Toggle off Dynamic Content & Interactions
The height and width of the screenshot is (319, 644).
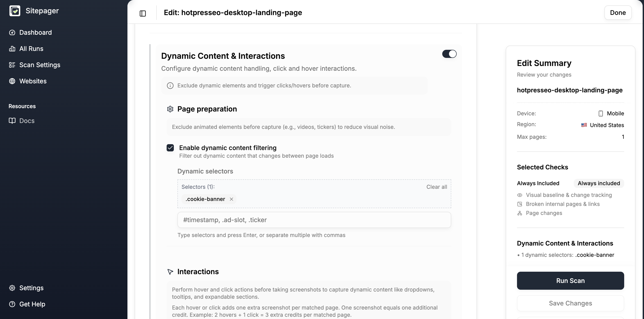(449, 54)
